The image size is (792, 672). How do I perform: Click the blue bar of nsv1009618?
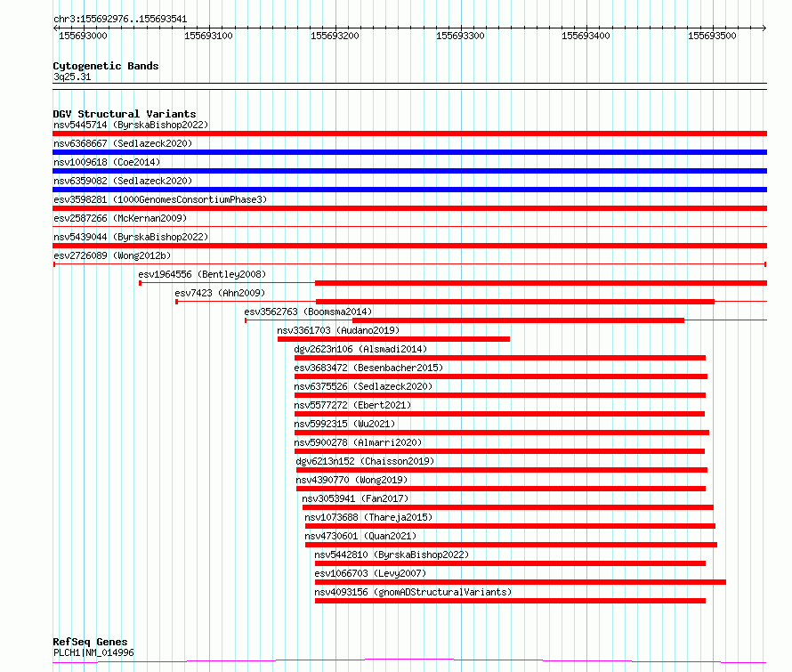pyautogui.click(x=409, y=171)
